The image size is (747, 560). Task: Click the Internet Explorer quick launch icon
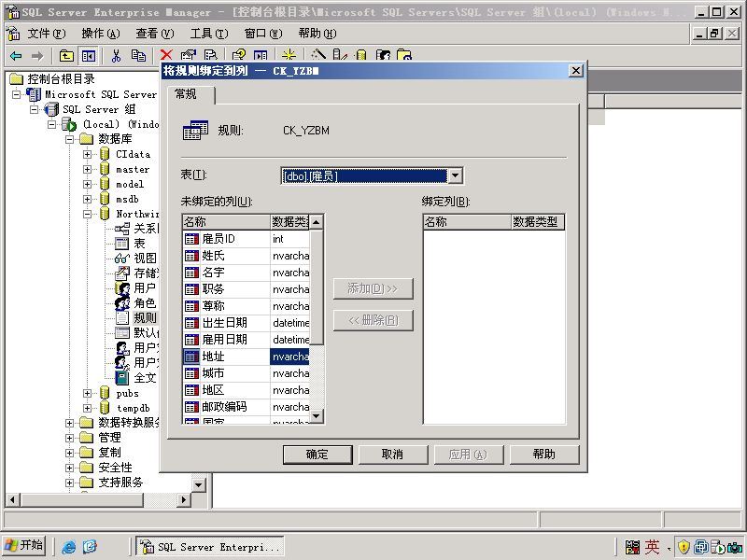[68, 546]
